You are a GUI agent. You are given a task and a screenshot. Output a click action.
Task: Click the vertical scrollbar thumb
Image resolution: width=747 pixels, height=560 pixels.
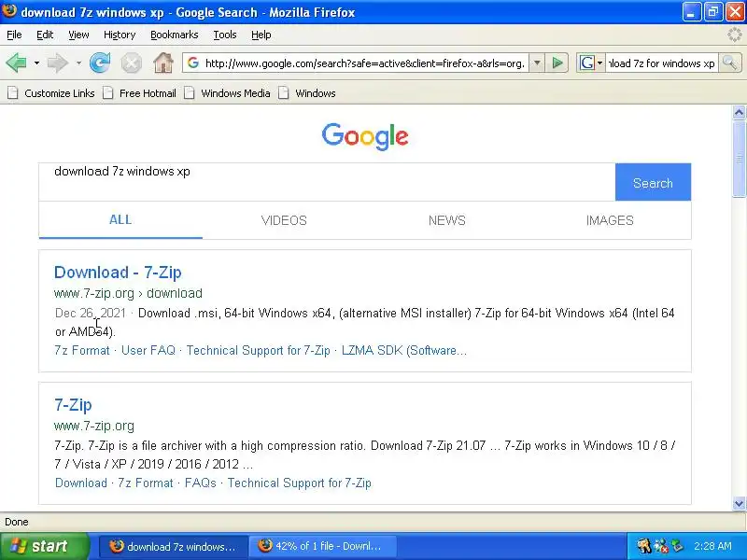pyautogui.click(x=739, y=158)
